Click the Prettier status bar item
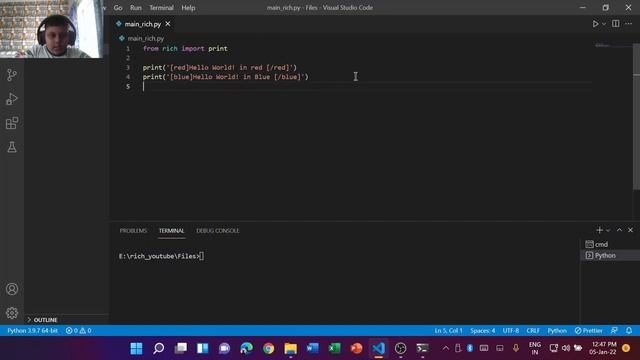The height and width of the screenshot is (360, 640). [589, 331]
